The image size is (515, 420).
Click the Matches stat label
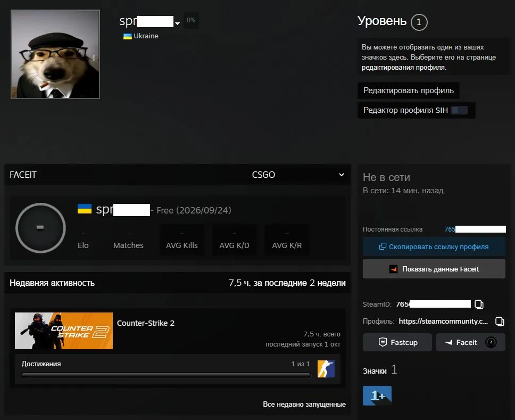point(128,245)
